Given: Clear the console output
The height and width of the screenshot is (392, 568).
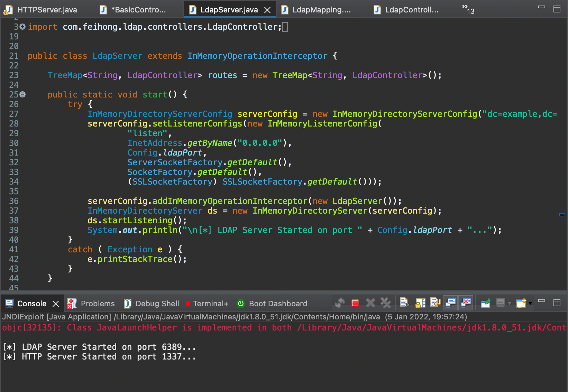Looking at the screenshot, I should click(x=404, y=303).
